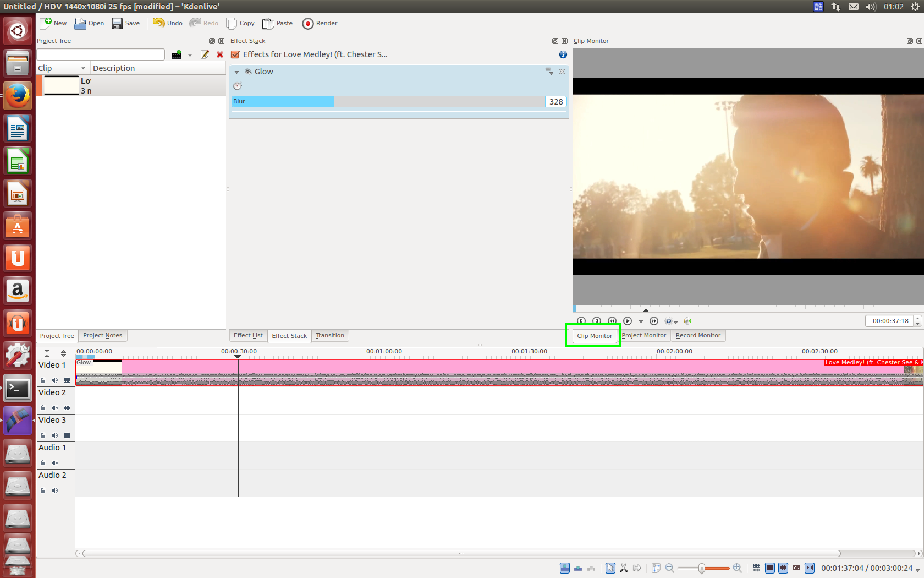Select the razor scissors tool
The width and height of the screenshot is (924, 578).
624,568
